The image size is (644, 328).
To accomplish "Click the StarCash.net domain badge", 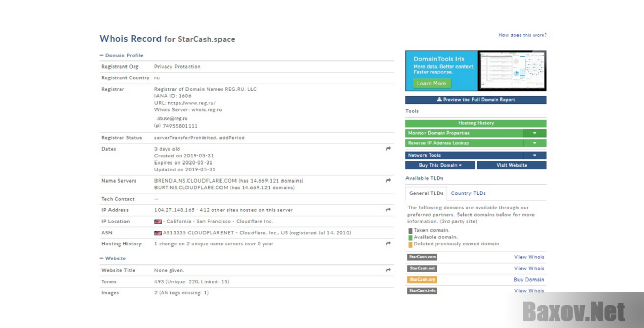I will tap(422, 269).
